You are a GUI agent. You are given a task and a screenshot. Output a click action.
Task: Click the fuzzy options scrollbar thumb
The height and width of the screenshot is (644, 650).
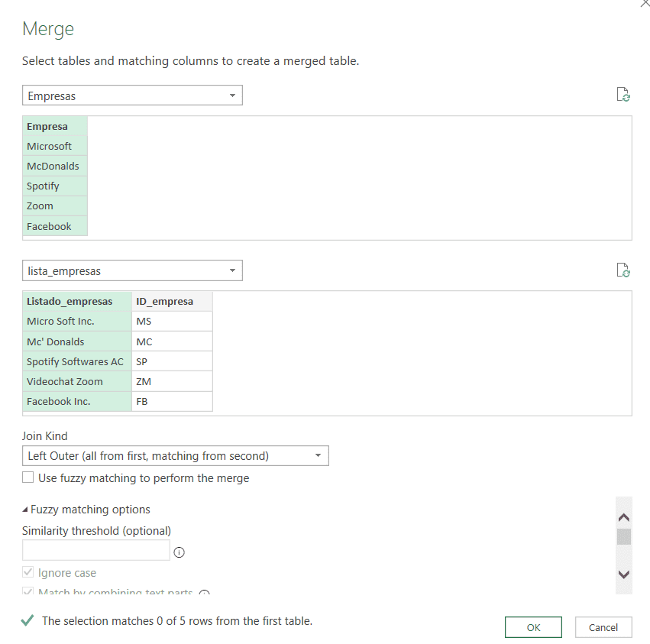[624, 536]
